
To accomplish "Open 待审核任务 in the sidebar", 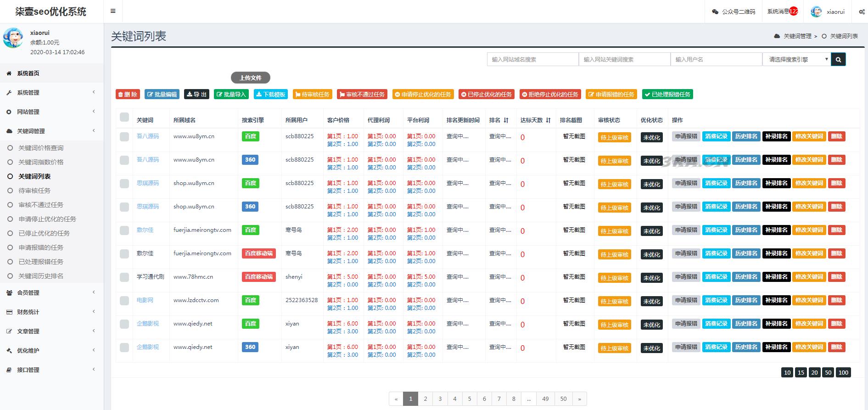I will (34, 191).
